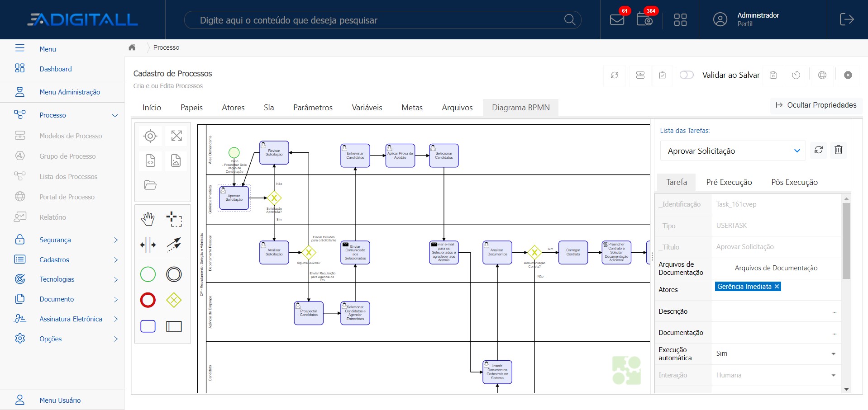Click the refresh icon in process toolbar
The image size is (868, 410).
tap(615, 75)
